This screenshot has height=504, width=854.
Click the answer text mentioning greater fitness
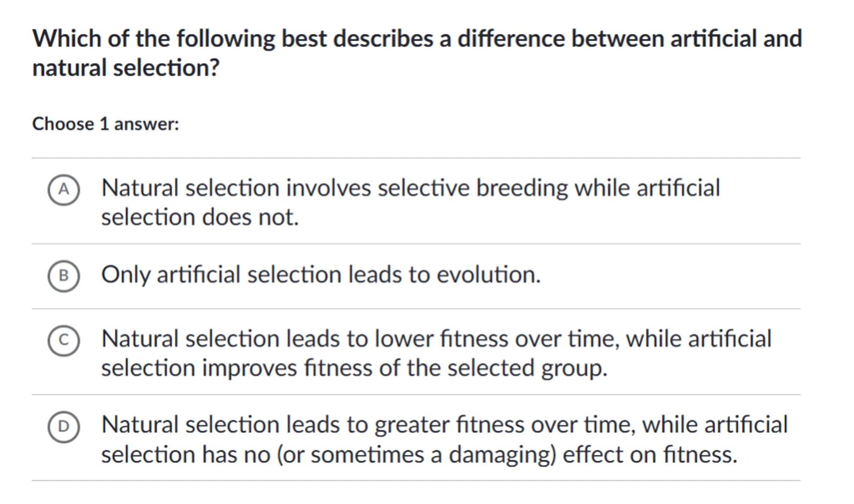[x=444, y=425]
